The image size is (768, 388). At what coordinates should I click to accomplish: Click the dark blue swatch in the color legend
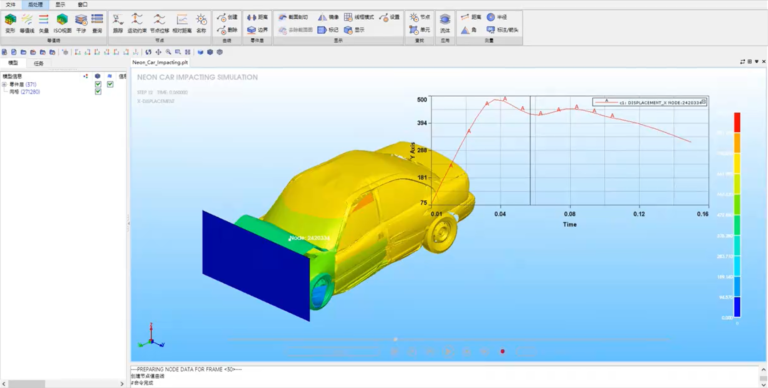737,307
